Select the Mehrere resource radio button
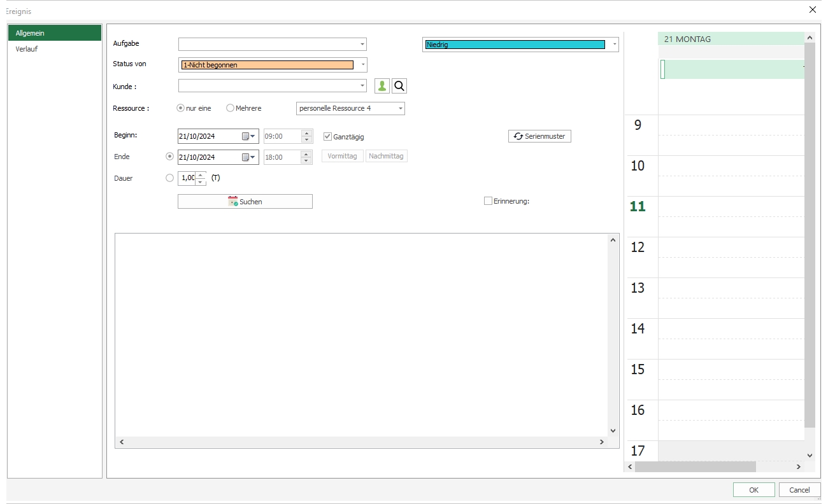The image size is (828, 504). point(230,108)
